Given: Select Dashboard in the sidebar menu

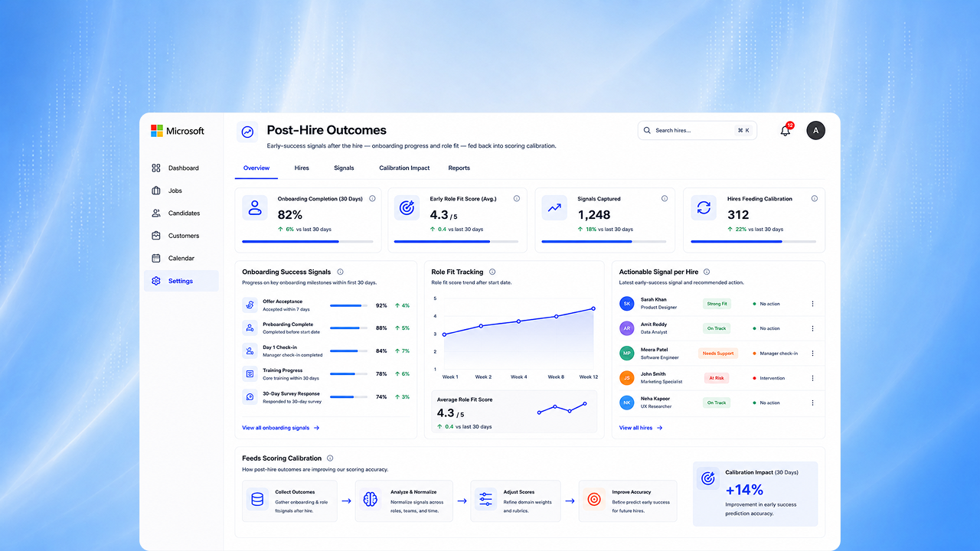Looking at the screenshot, I should point(181,168).
